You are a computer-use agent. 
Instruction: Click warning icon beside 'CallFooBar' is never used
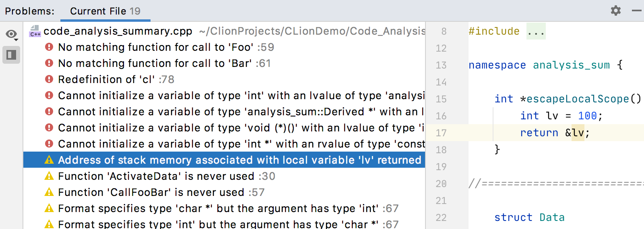click(49, 192)
